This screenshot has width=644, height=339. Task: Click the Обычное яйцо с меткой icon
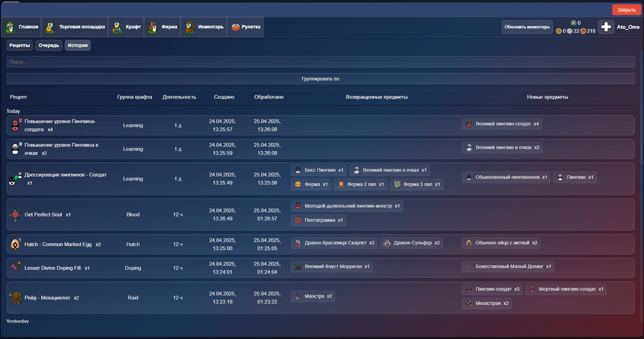pos(469,243)
